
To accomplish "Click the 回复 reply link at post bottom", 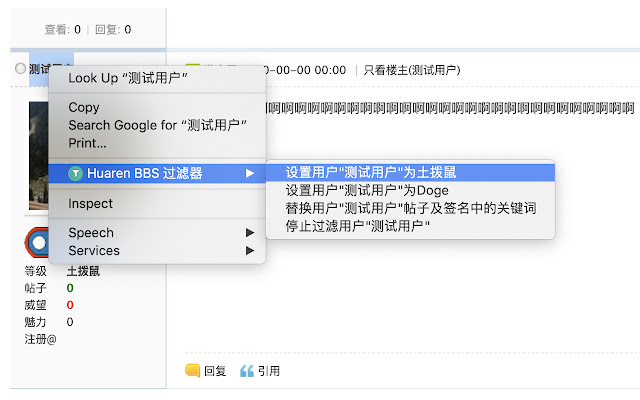I will click(x=215, y=371).
